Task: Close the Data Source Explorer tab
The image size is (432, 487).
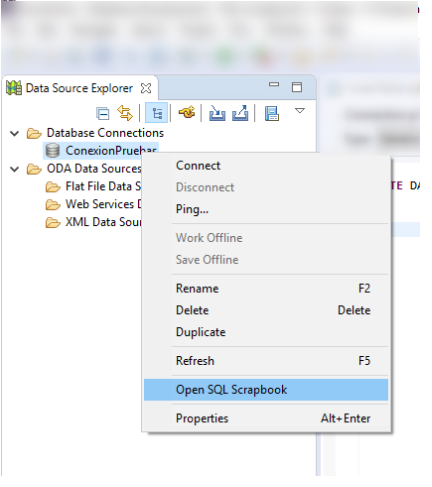Action: tap(146, 88)
